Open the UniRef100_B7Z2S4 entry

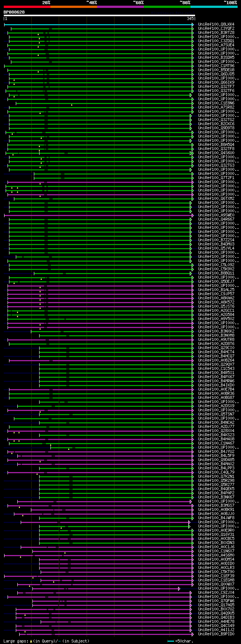(x=216, y=240)
